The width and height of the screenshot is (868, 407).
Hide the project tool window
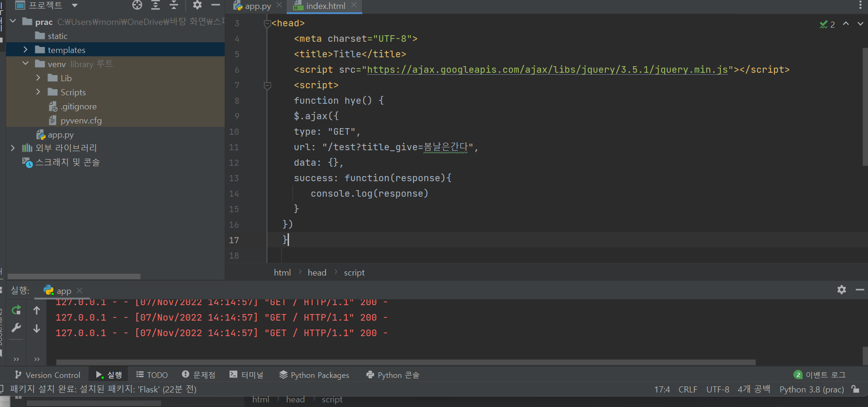(216, 5)
